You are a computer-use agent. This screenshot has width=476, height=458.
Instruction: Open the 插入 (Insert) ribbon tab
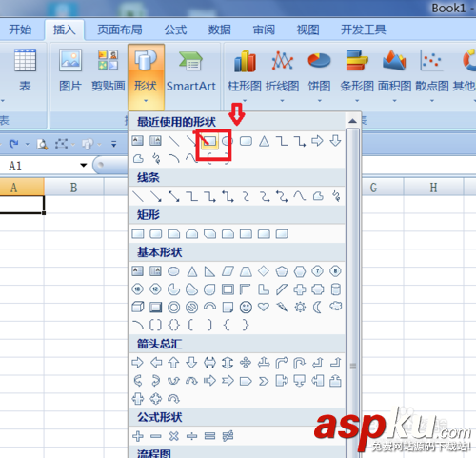click(65, 30)
